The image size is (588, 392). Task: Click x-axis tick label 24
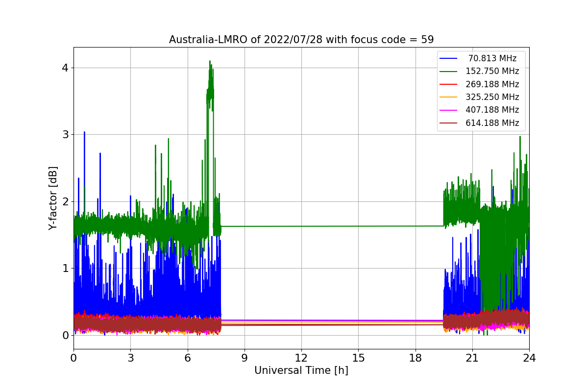tap(529, 358)
